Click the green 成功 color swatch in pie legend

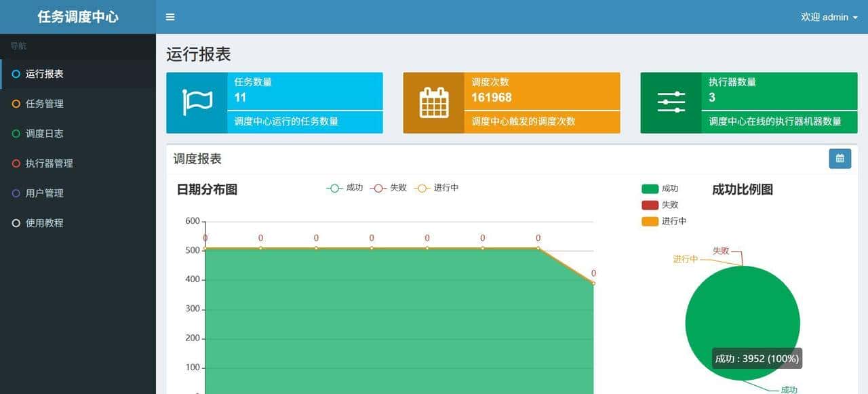[x=650, y=189]
